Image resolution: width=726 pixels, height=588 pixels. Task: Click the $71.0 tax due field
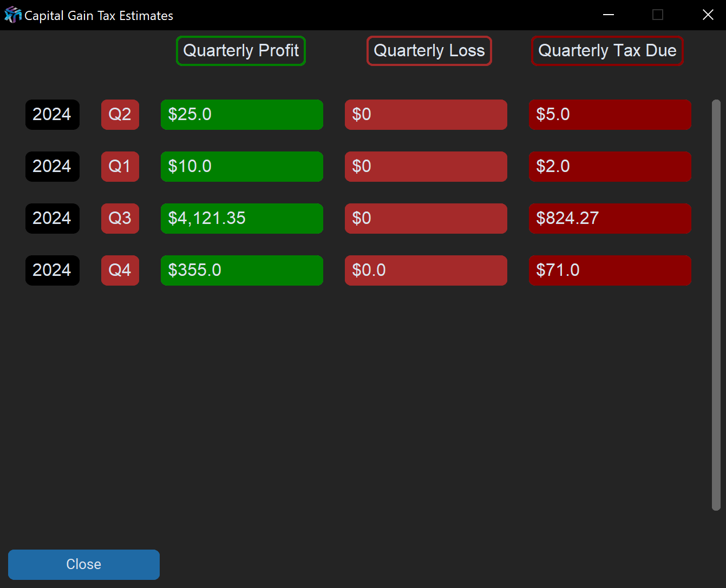click(x=610, y=270)
